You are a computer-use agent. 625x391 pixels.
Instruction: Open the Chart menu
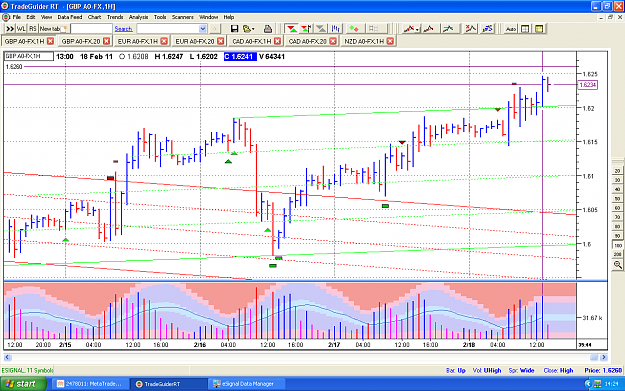point(94,17)
